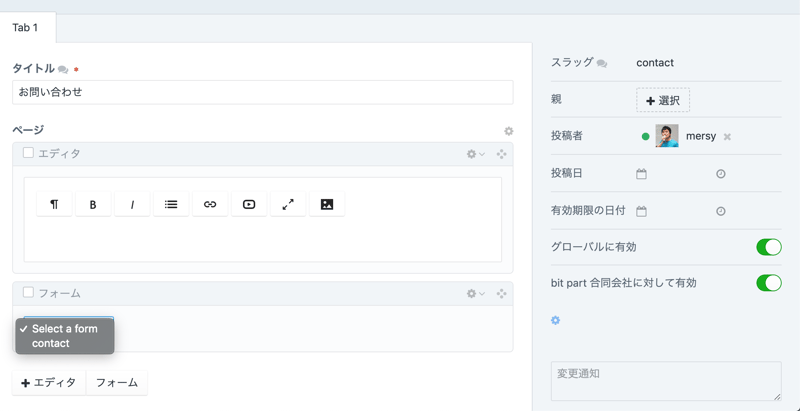The width and height of the screenshot is (800, 411).
Task: Check the エディタ block checkbox
Action: [x=28, y=153]
